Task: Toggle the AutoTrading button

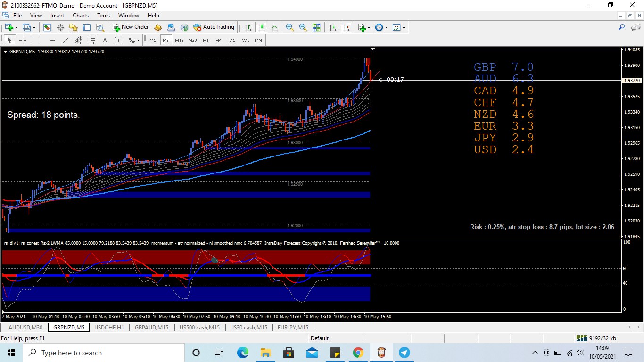Action: (214, 27)
